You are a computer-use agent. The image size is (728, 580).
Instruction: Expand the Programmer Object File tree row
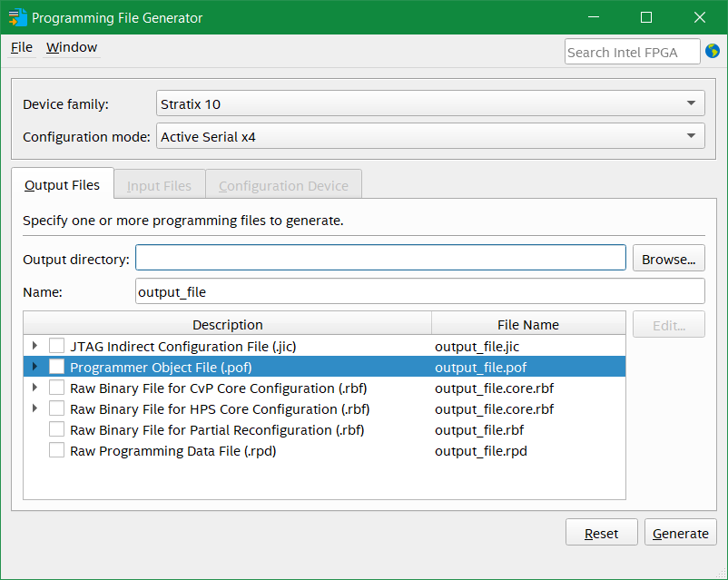pyautogui.click(x=34, y=367)
